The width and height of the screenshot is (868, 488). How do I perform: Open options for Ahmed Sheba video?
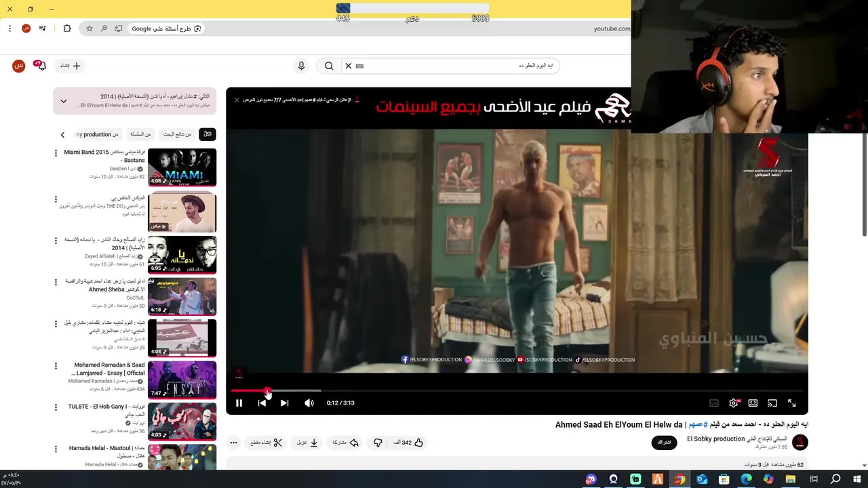point(56,282)
